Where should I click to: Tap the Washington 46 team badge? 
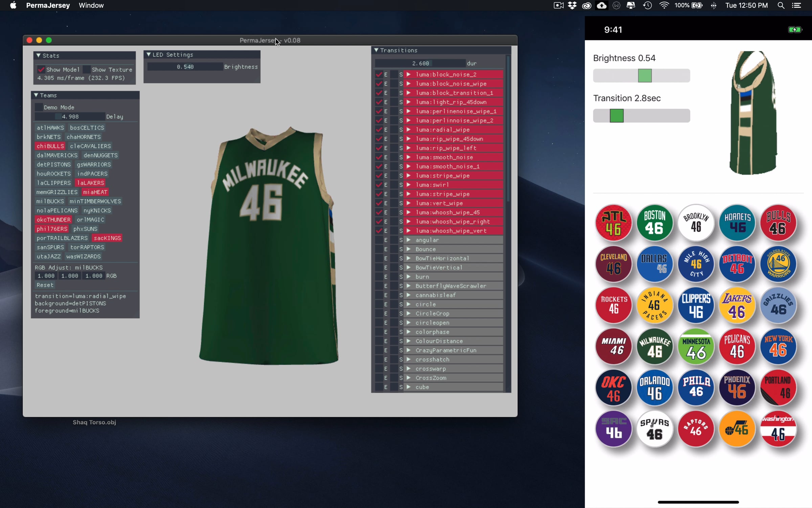(x=778, y=429)
